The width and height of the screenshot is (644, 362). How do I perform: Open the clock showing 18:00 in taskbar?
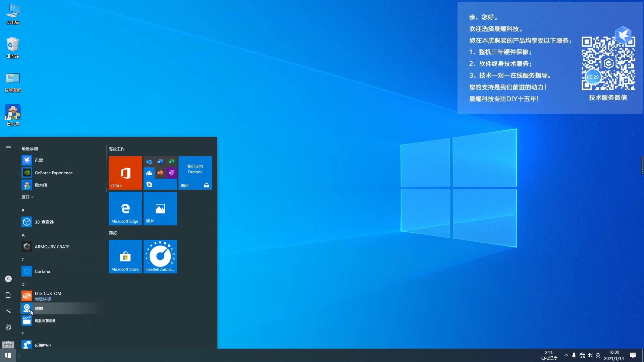click(614, 355)
